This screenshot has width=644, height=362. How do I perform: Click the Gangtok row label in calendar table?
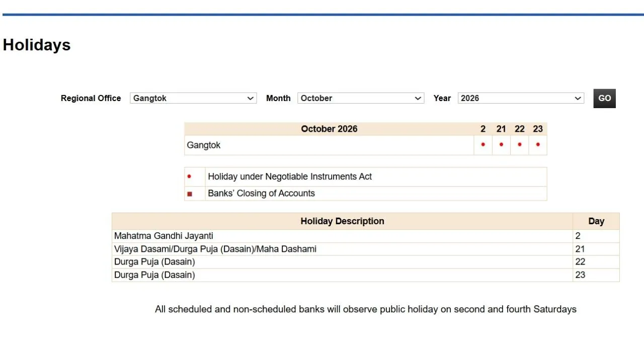tap(203, 145)
